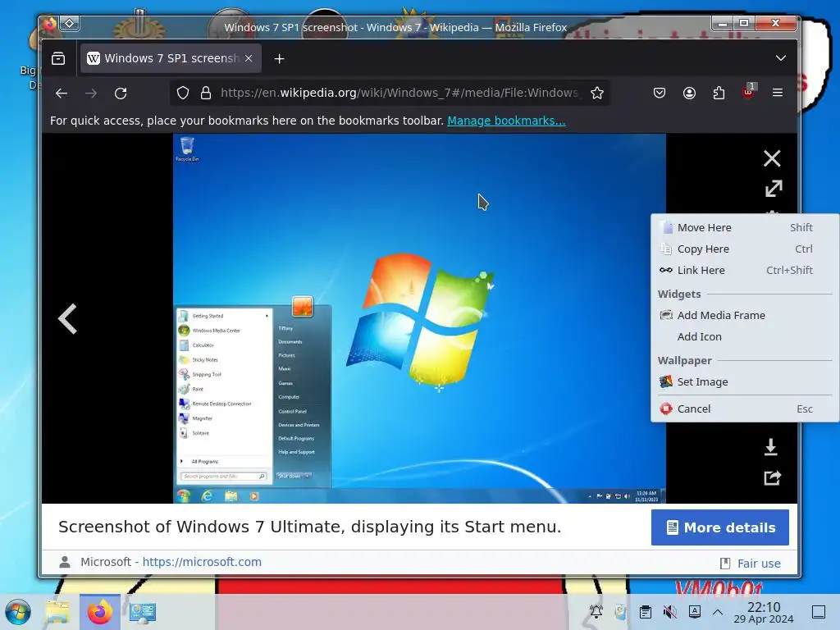
Task: Open the Firefox window menu icon
Action: 49,24
